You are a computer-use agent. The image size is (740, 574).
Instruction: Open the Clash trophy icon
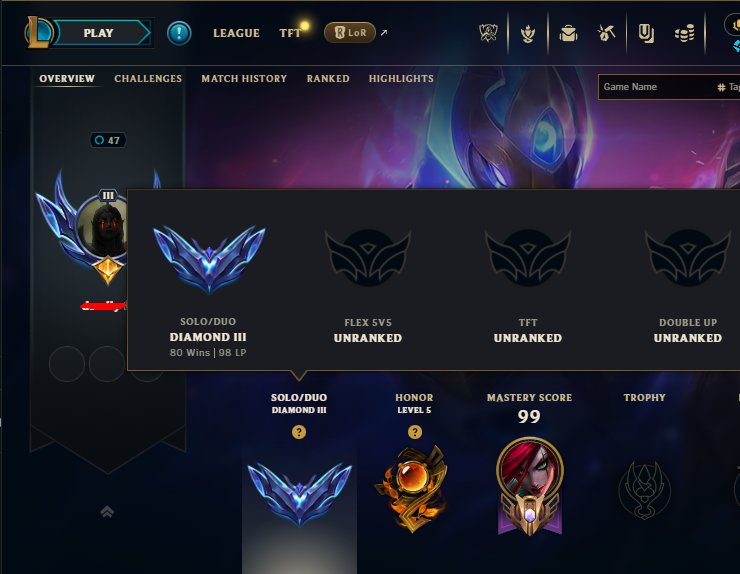pyautogui.click(x=488, y=33)
